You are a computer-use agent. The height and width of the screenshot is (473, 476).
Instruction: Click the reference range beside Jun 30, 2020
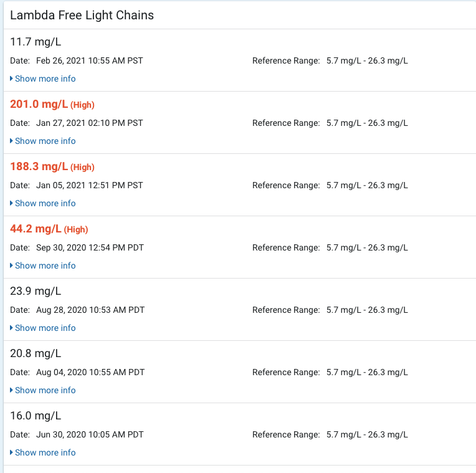pyautogui.click(x=367, y=434)
